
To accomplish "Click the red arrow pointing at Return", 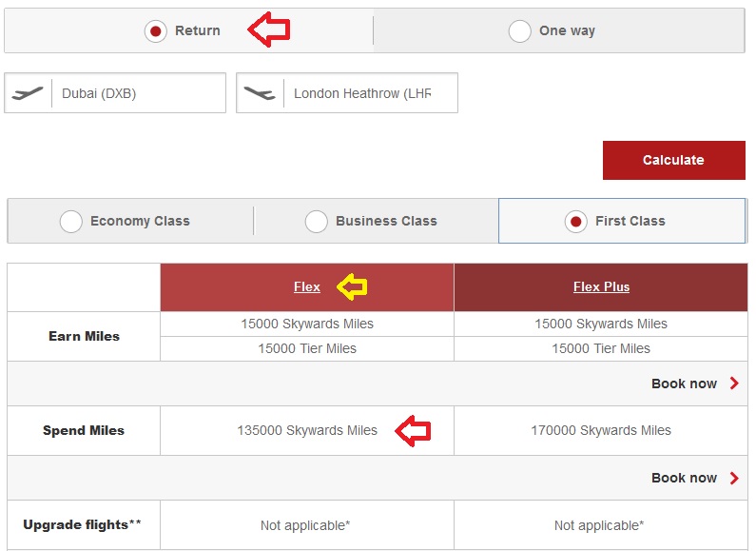I will (x=269, y=30).
